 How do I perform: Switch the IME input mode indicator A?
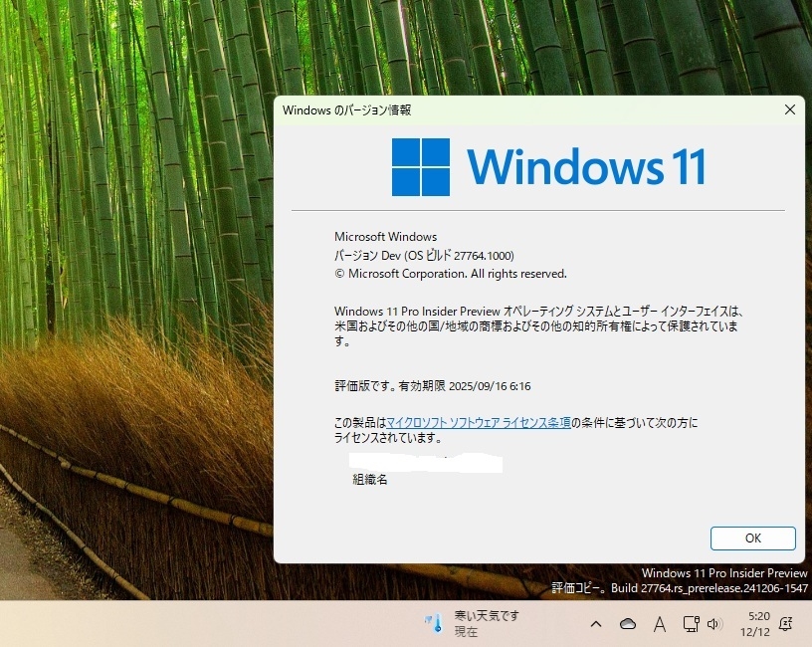click(659, 624)
